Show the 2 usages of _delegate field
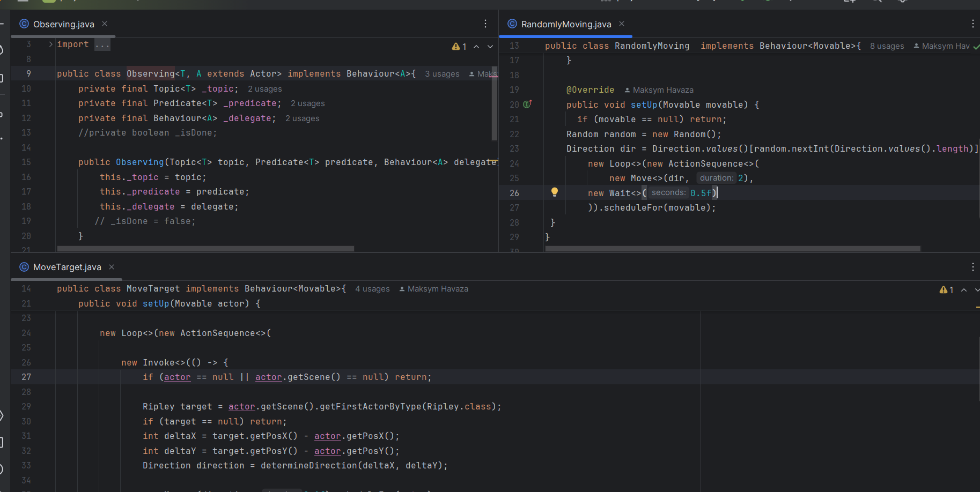The width and height of the screenshot is (980, 492). coord(302,118)
